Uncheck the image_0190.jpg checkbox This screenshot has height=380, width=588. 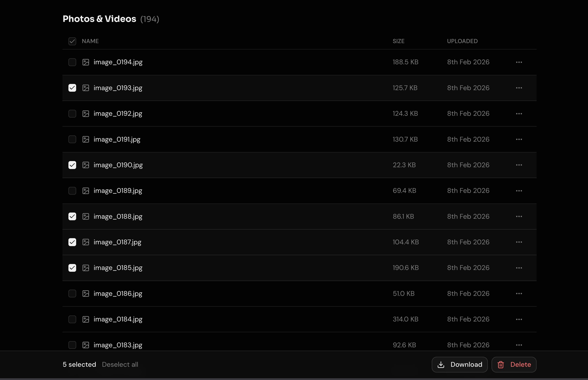[72, 165]
